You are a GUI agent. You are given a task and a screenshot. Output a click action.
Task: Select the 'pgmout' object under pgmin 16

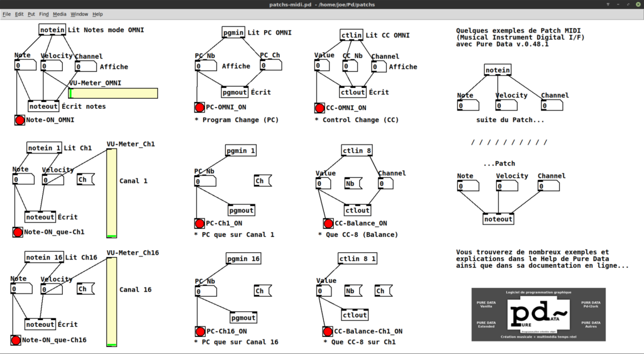[x=243, y=318]
